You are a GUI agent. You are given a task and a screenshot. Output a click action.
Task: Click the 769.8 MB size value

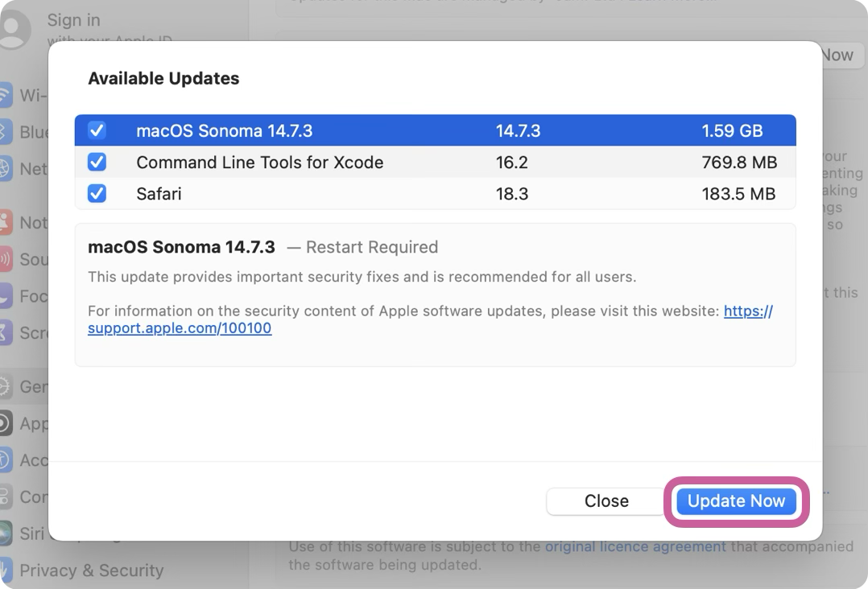tap(739, 163)
